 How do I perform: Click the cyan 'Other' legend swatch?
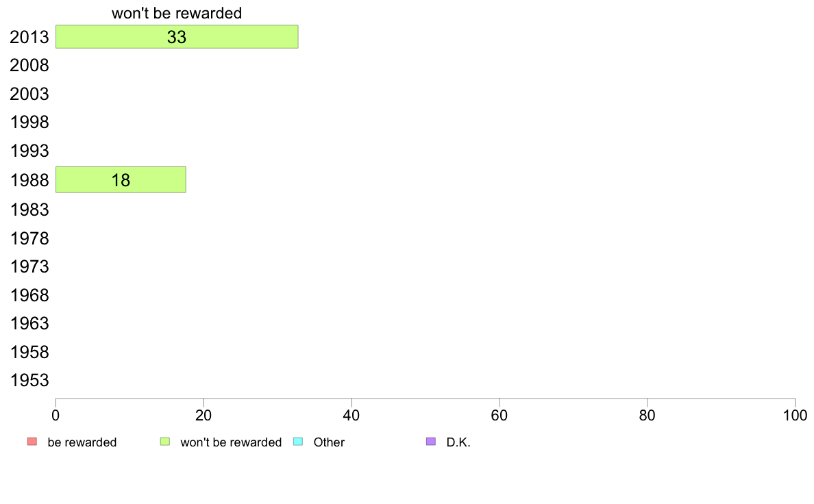(298, 442)
